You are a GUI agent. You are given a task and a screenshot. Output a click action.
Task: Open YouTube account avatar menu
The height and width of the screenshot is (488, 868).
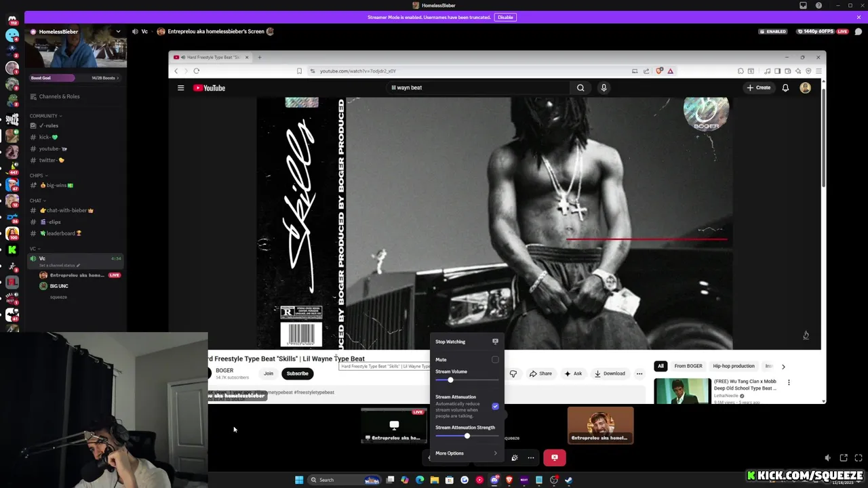806,87
